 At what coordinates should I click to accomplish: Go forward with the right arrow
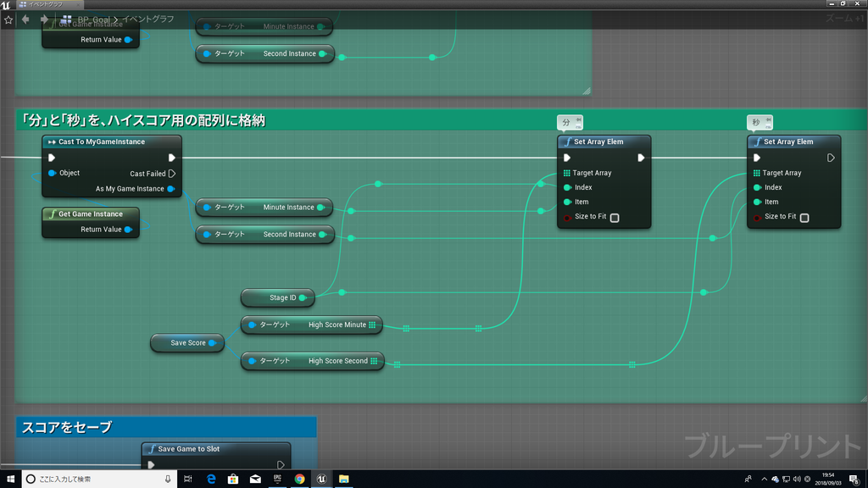pos(44,19)
